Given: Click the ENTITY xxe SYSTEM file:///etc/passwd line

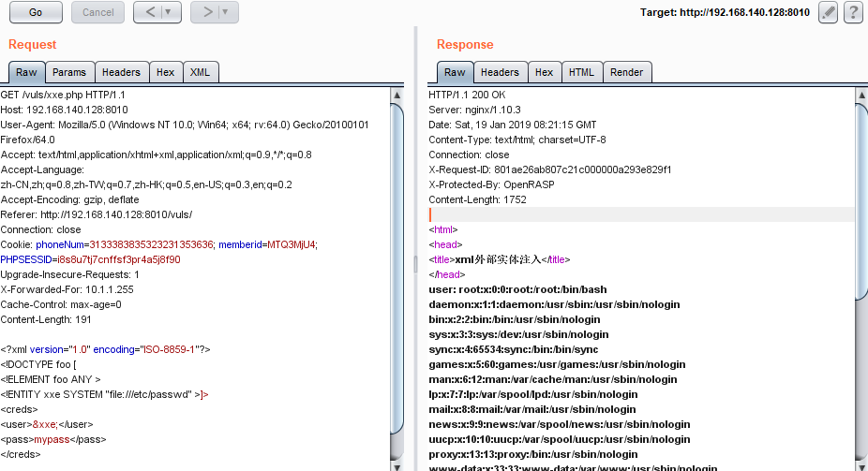Looking at the screenshot, I should pos(104,394).
